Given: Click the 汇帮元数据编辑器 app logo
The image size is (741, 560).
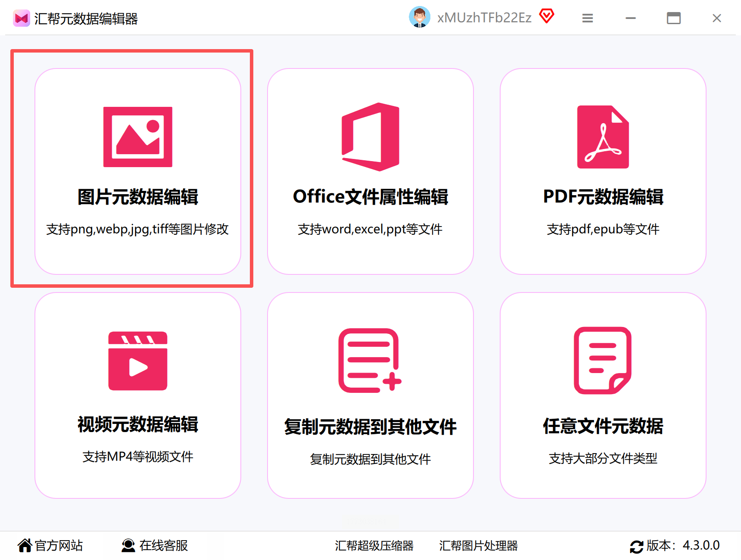Looking at the screenshot, I should click(x=22, y=18).
